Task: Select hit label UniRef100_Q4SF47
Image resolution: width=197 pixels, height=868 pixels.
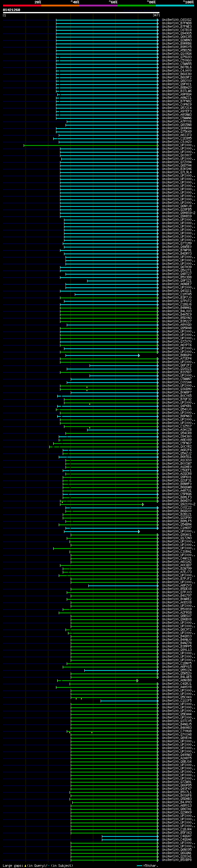Action: click(x=176, y=789)
